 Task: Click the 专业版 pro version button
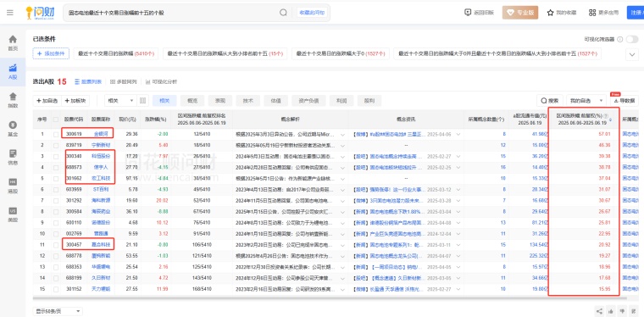click(x=520, y=13)
